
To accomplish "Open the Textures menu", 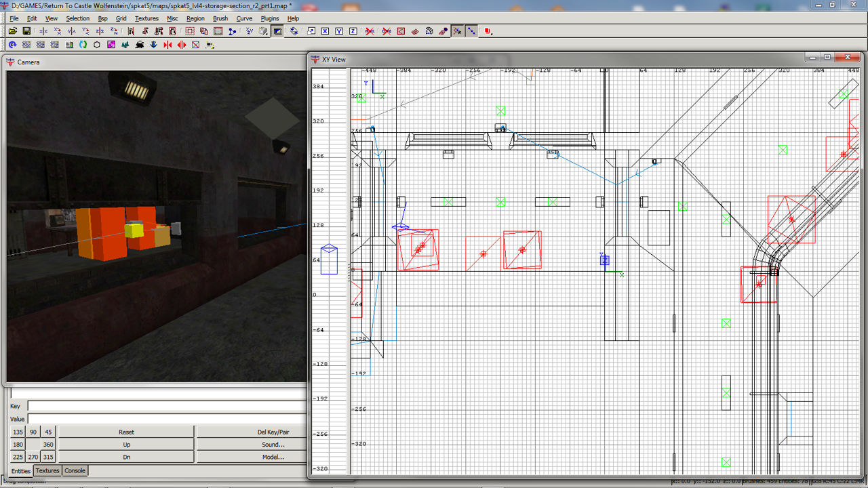I will (x=146, y=18).
